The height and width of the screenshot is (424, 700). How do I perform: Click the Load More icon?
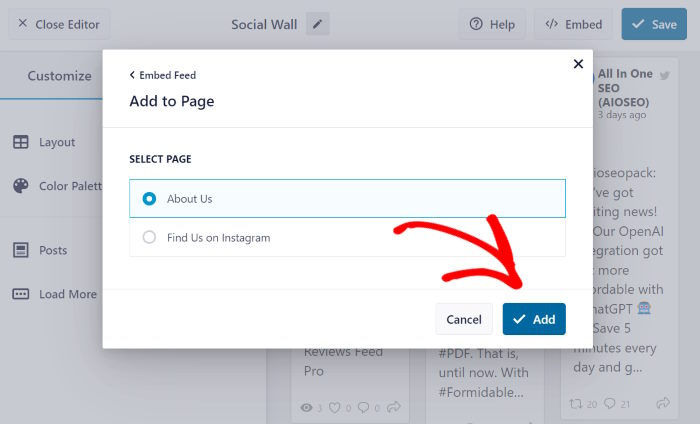coord(21,294)
